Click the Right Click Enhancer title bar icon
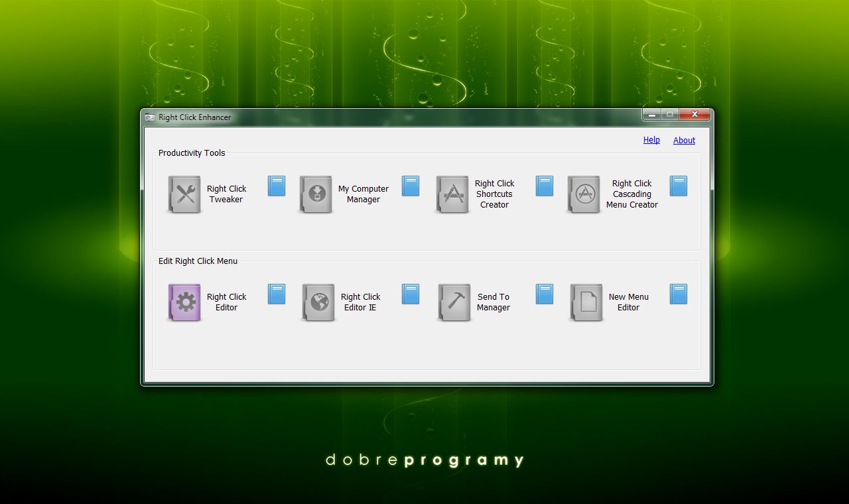Screen dimensions: 849x504 [150, 117]
